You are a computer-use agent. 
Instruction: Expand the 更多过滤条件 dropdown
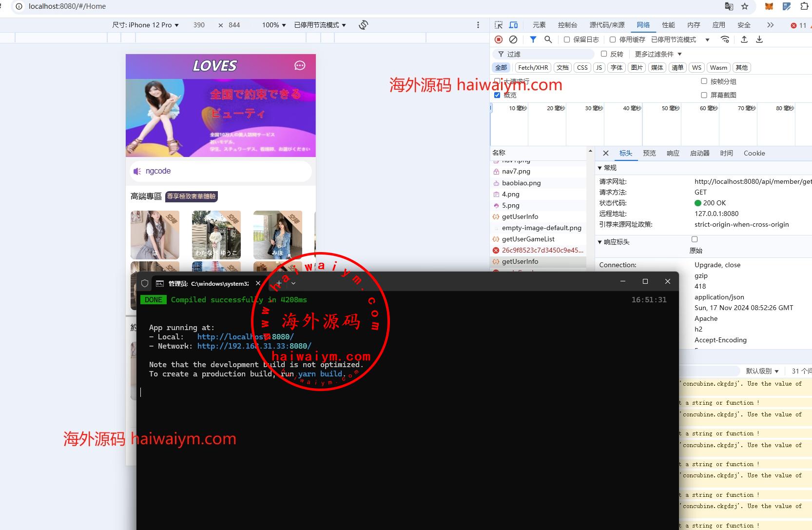[x=658, y=54]
